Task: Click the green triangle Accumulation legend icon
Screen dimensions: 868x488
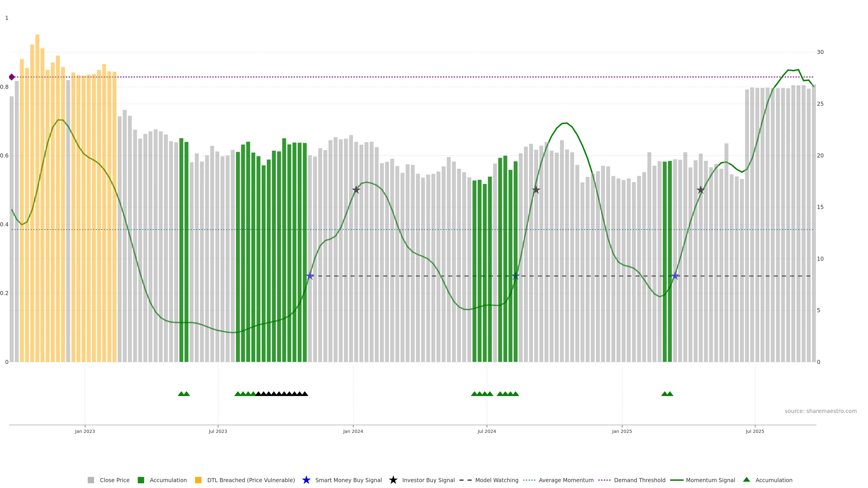Action: 746,480
